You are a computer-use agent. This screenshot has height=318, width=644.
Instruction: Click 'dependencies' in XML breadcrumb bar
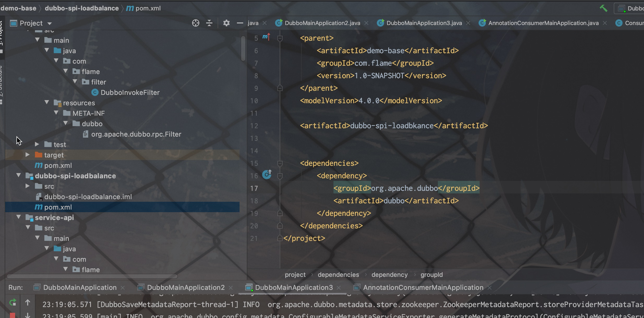(338, 275)
